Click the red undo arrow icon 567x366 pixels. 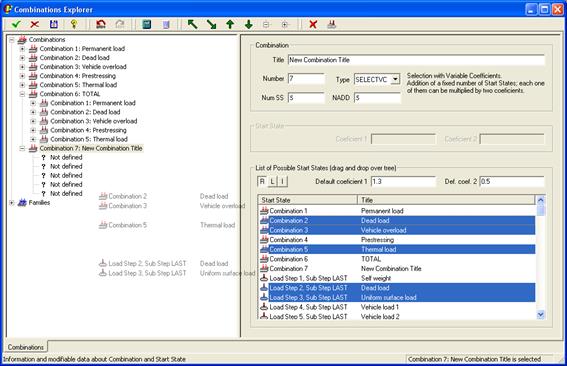pyautogui.click(x=101, y=25)
